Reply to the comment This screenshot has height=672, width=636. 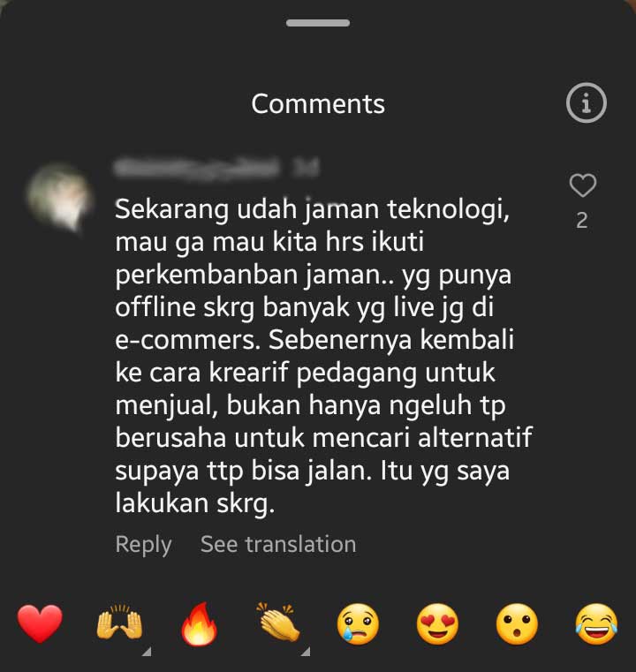[x=144, y=545]
